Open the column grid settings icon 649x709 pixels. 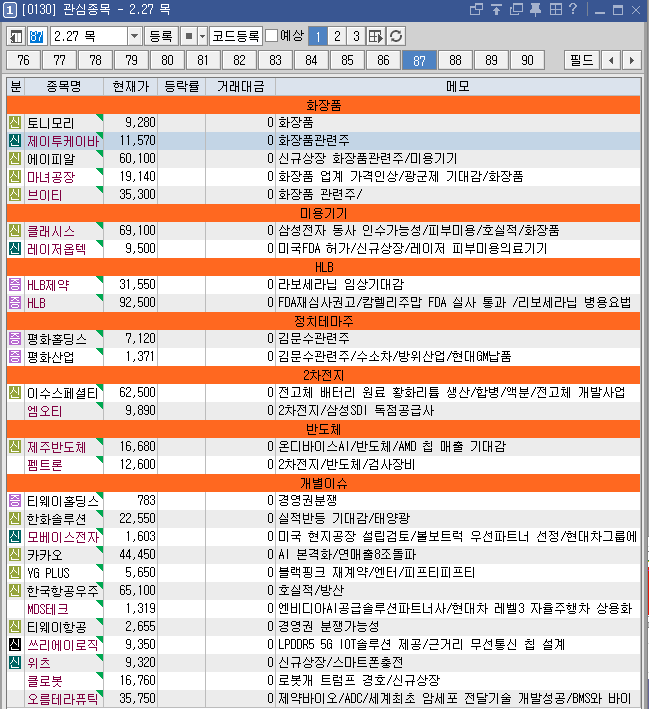click(x=376, y=36)
